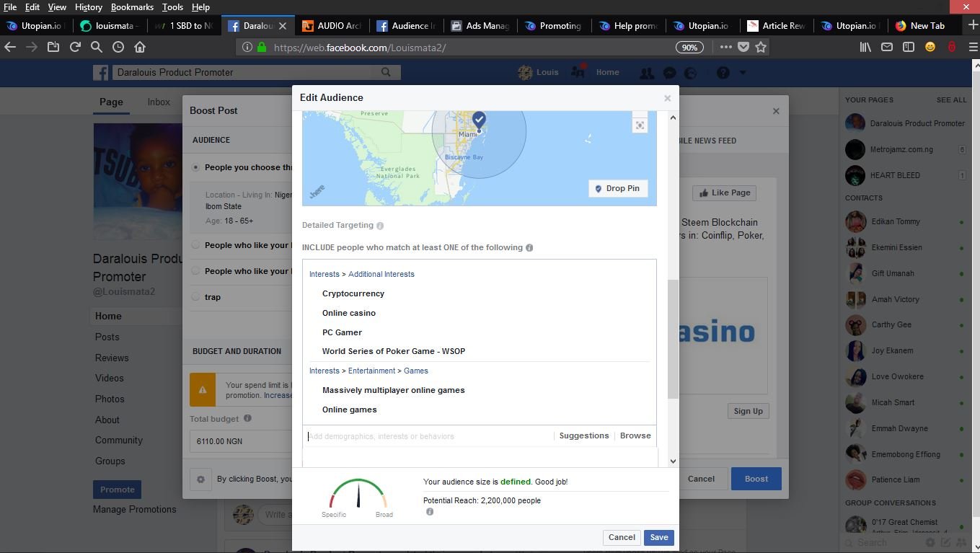Image resolution: width=980 pixels, height=553 pixels.
Task: Open Reviews in the page sidebar
Action: tap(112, 358)
